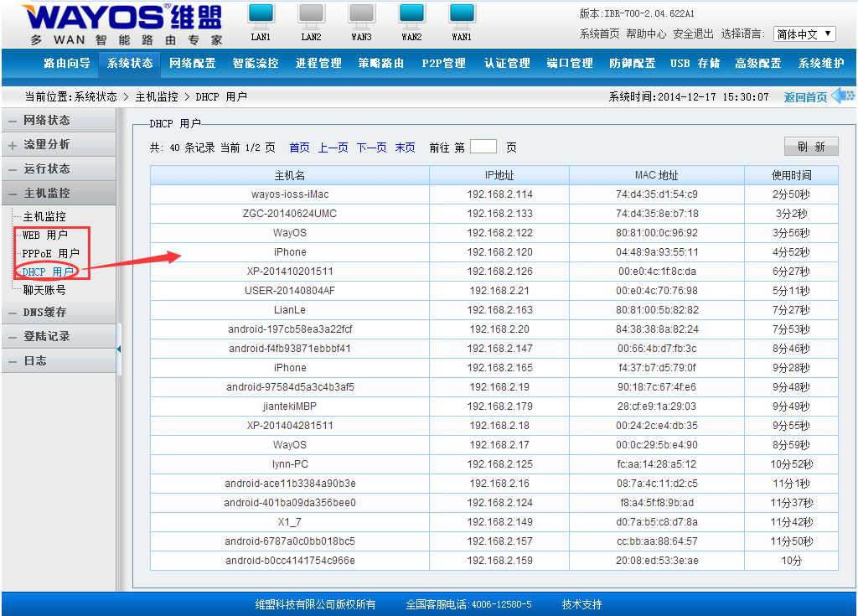Go to 下一页 next page
The width and height of the screenshot is (858, 616).
coord(371,148)
